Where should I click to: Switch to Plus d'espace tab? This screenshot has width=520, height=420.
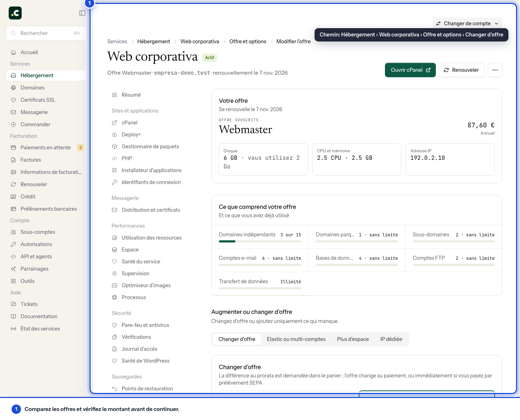[x=353, y=339]
